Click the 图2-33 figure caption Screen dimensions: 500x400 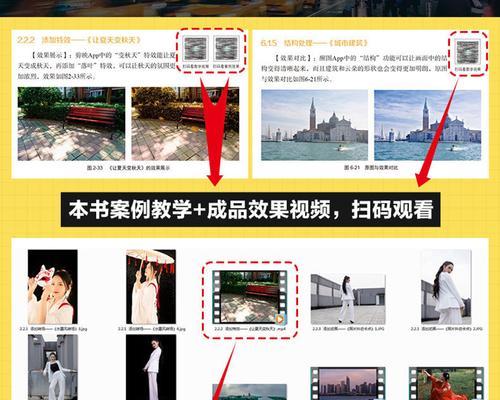(x=128, y=168)
